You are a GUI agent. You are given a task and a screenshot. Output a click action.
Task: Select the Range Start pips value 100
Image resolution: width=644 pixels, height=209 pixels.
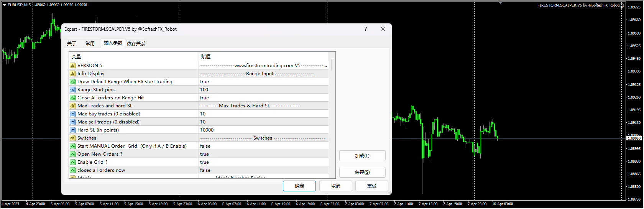tap(264, 90)
